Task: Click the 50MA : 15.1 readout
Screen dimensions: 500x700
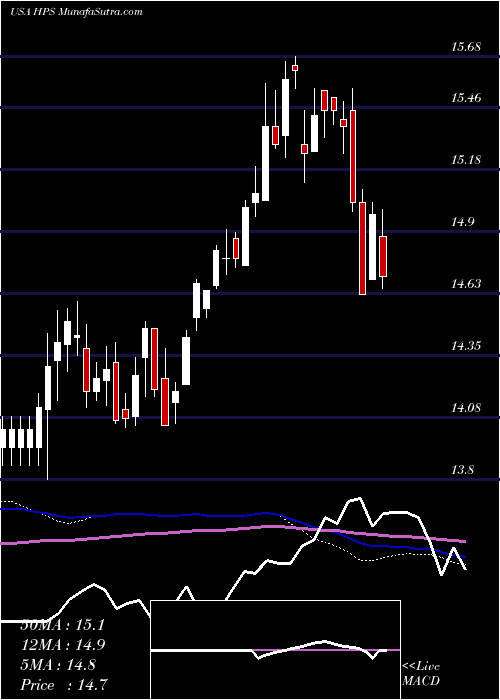Action: pyautogui.click(x=63, y=625)
